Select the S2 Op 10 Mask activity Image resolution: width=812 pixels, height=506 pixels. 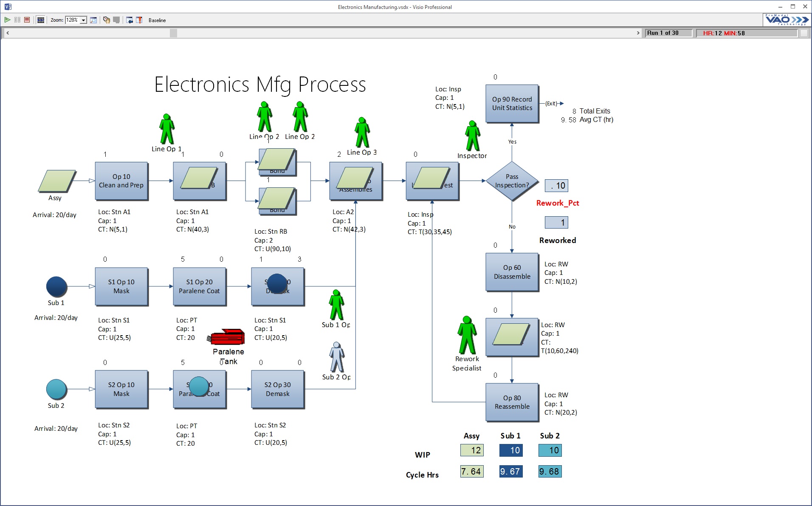121,389
